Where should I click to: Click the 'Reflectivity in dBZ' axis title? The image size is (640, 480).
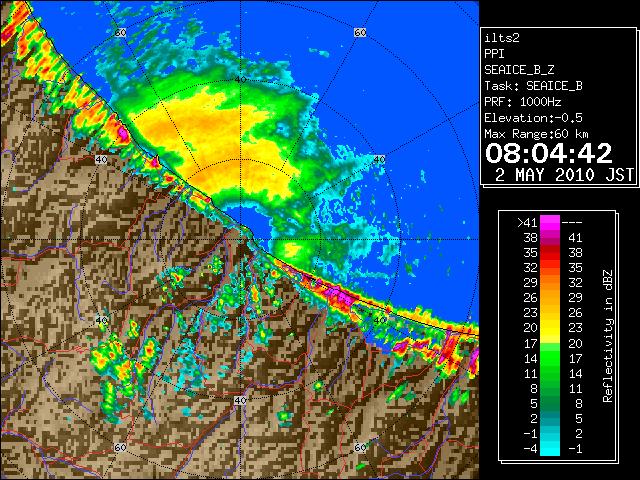pos(608,336)
